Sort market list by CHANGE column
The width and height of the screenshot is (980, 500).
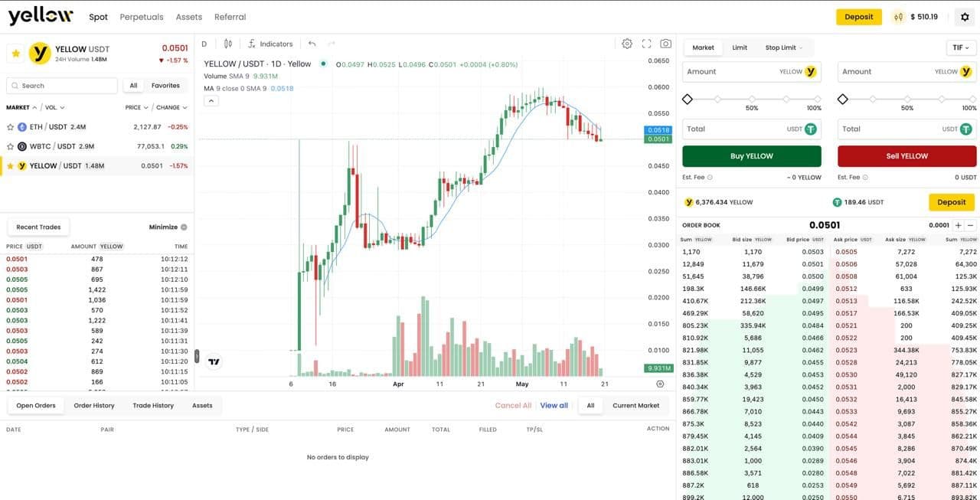point(171,107)
